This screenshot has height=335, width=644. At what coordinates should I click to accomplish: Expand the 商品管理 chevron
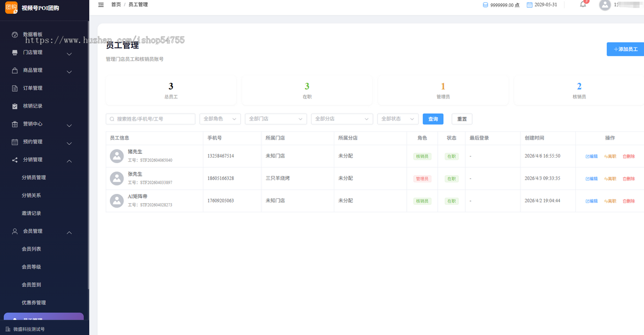(69, 71)
